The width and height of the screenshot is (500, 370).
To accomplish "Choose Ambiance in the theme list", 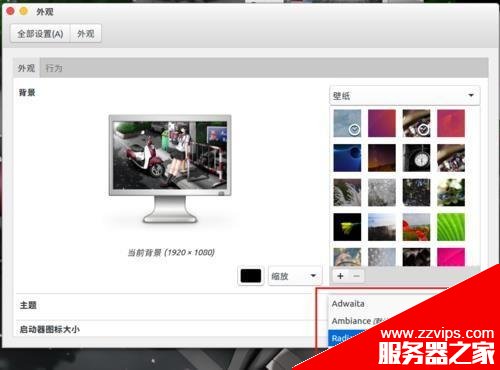I will coord(352,321).
